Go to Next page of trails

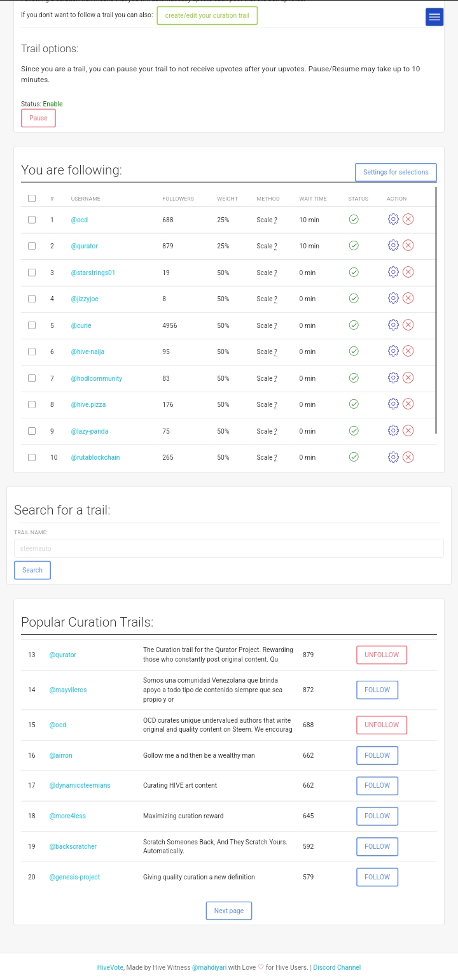click(229, 911)
